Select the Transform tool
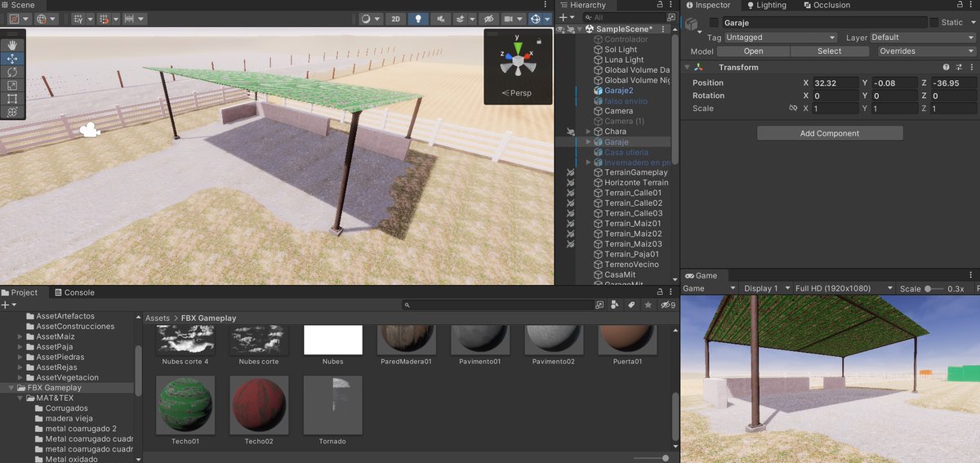This screenshot has width=980, height=463. 12,111
